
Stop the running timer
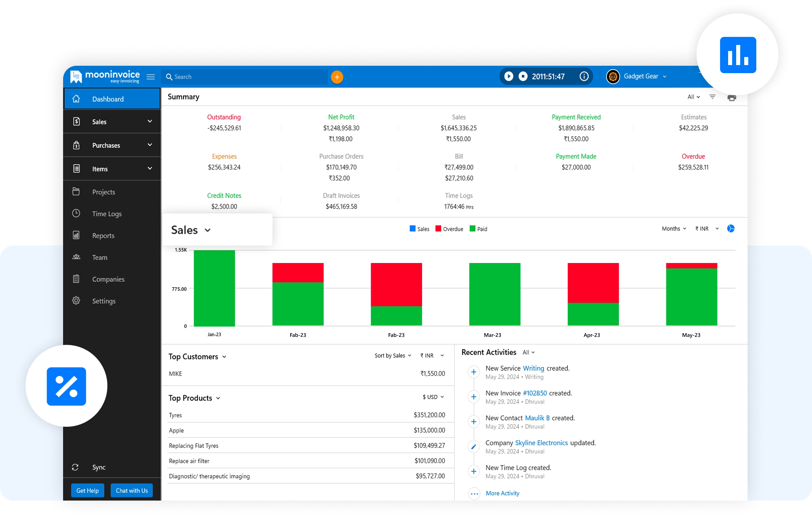[523, 76]
